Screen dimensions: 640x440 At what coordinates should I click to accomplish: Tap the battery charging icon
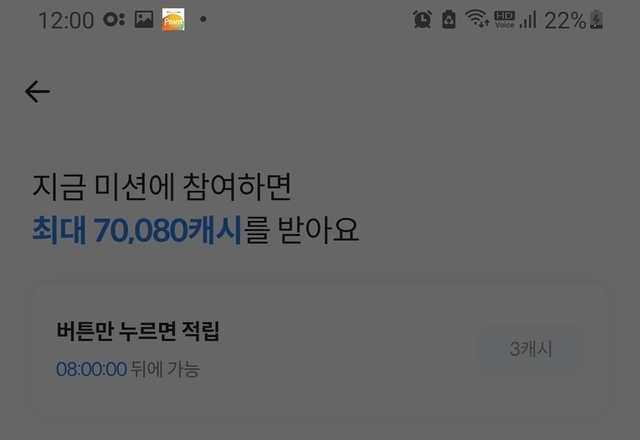(596, 19)
